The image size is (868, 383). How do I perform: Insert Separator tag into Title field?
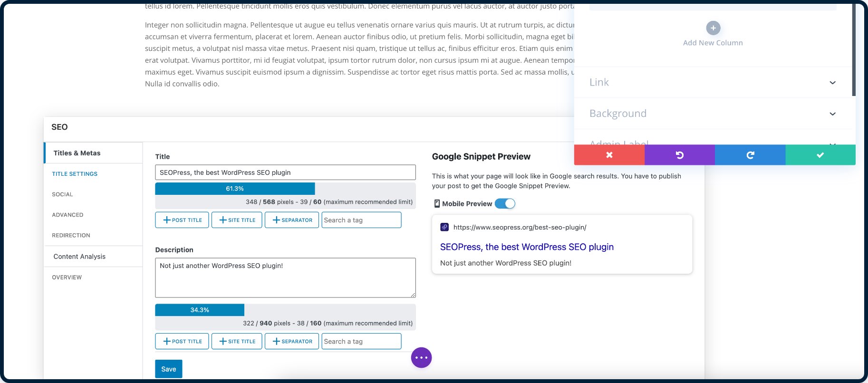tap(292, 220)
